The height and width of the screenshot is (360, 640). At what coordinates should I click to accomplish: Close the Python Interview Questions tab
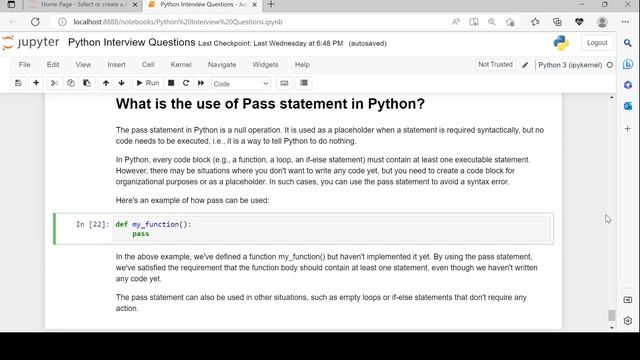[x=255, y=5]
